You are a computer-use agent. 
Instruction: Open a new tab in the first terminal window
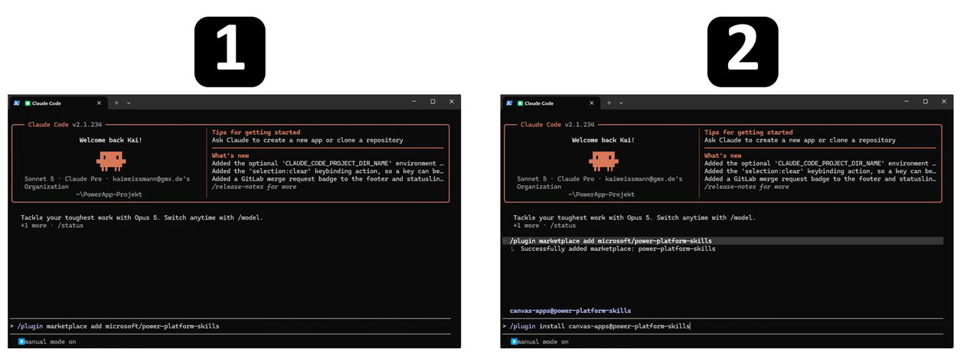117,103
